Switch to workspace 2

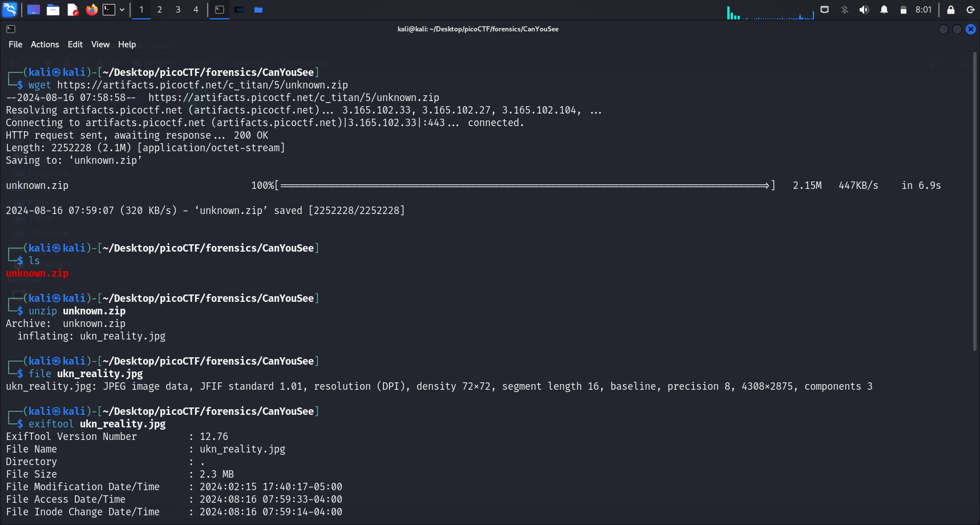160,10
